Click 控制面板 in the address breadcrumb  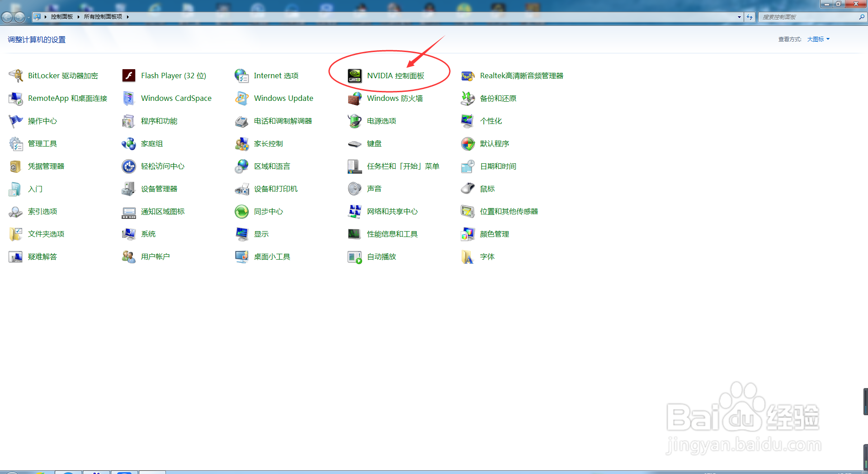[62, 17]
